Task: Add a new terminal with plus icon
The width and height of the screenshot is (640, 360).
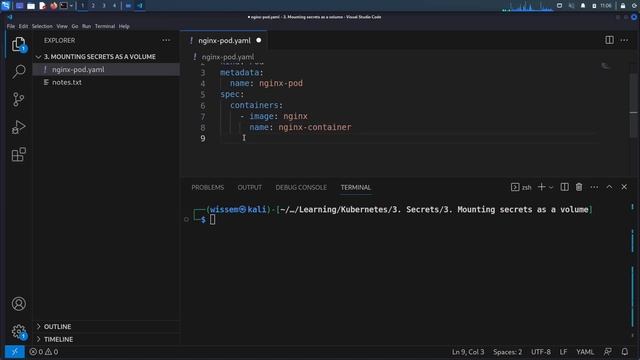Action: [x=542, y=187]
